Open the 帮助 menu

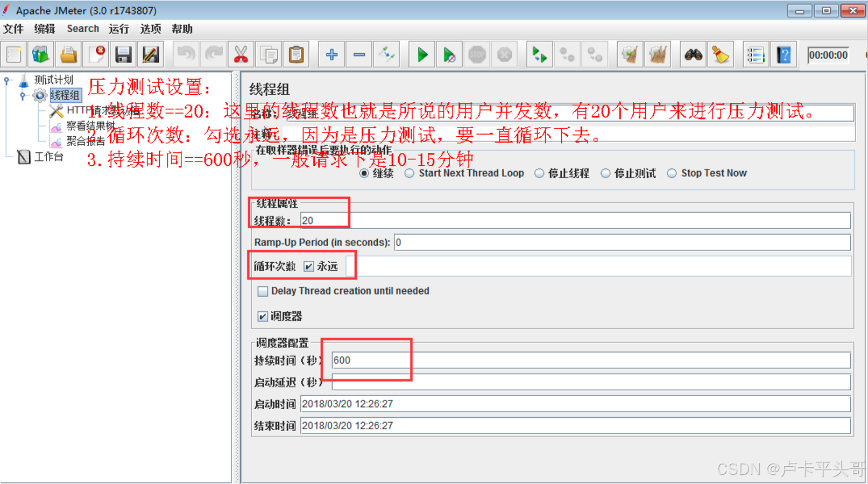[x=182, y=29]
